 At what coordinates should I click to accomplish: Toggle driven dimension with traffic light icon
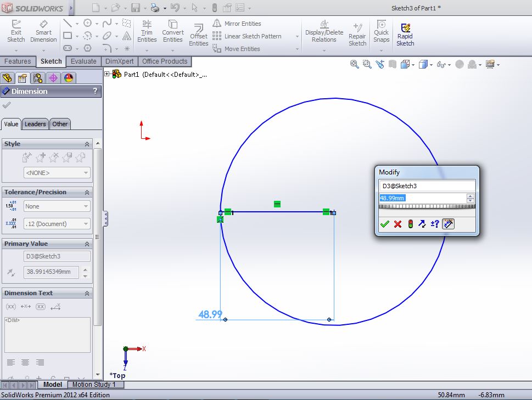pos(410,224)
